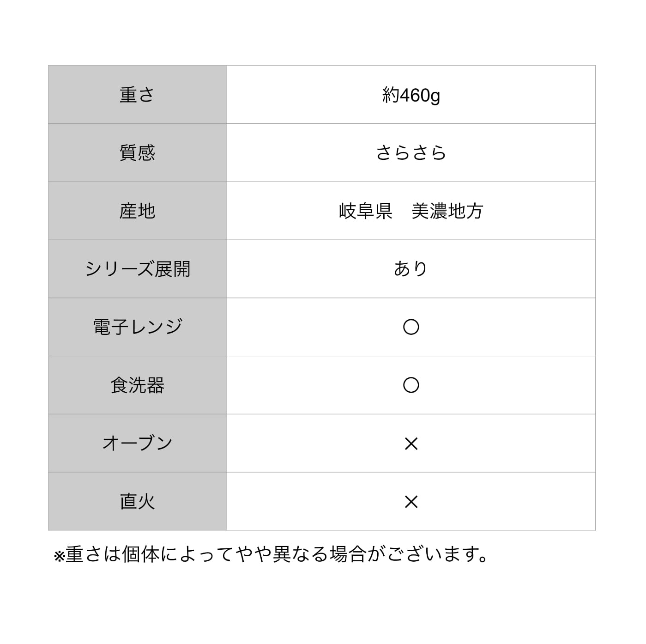Image resolution: width=646 pixels, height=644 pixels.
Task: Select the 重さ header cell
Action: 137,95
